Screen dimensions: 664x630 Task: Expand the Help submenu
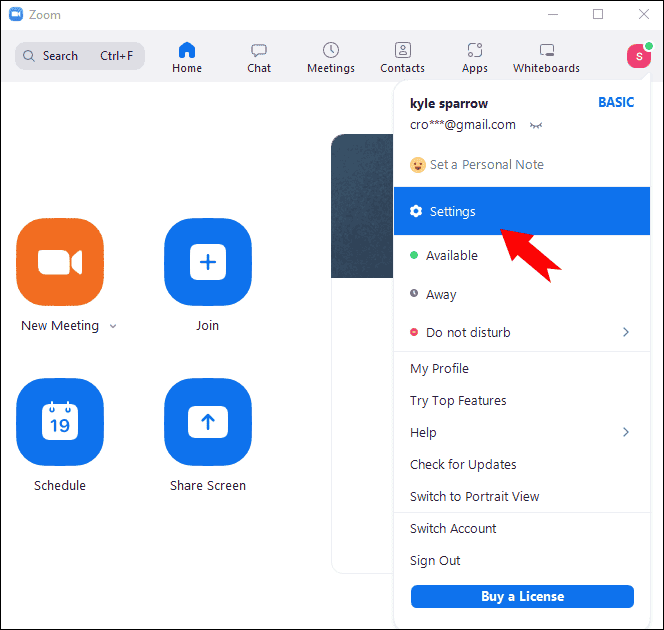pyautogui.click(x=626, y=432)
